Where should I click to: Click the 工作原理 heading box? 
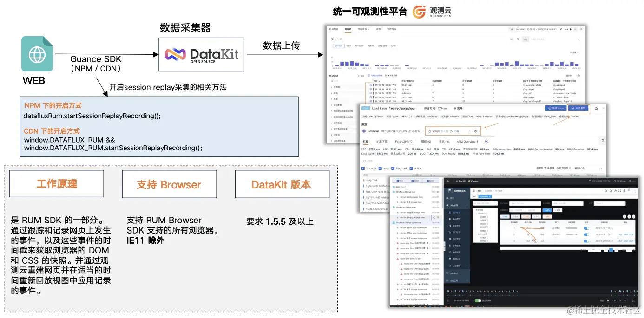tap(57, 184)
